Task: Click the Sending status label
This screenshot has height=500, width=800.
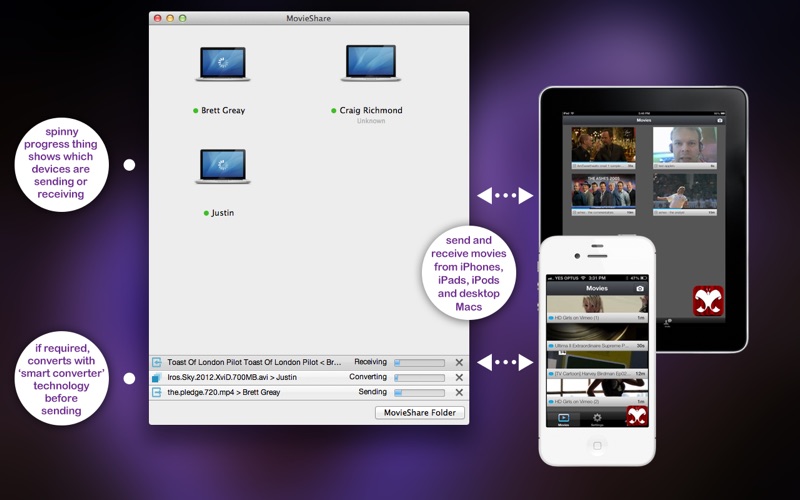Action: point(372,392)
